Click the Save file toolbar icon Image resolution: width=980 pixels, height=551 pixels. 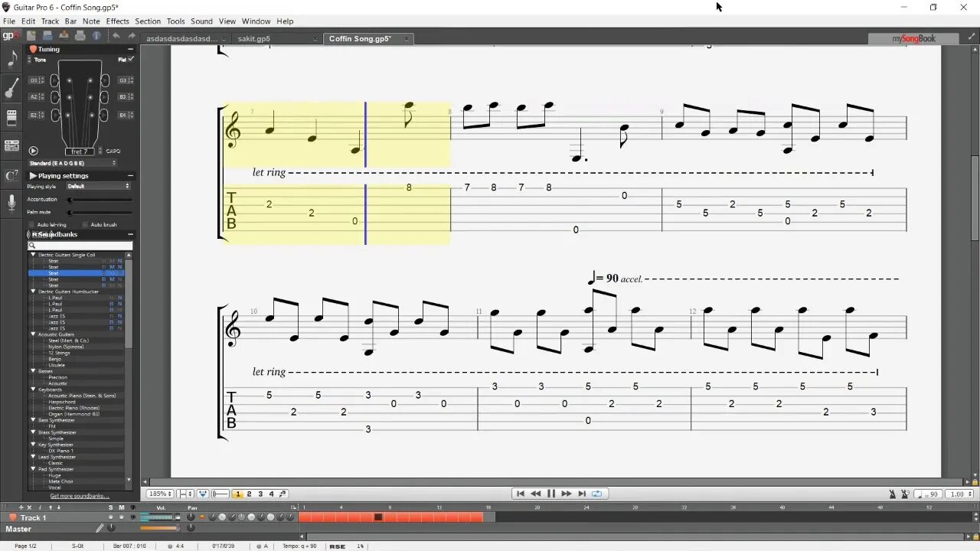[64, 35]
